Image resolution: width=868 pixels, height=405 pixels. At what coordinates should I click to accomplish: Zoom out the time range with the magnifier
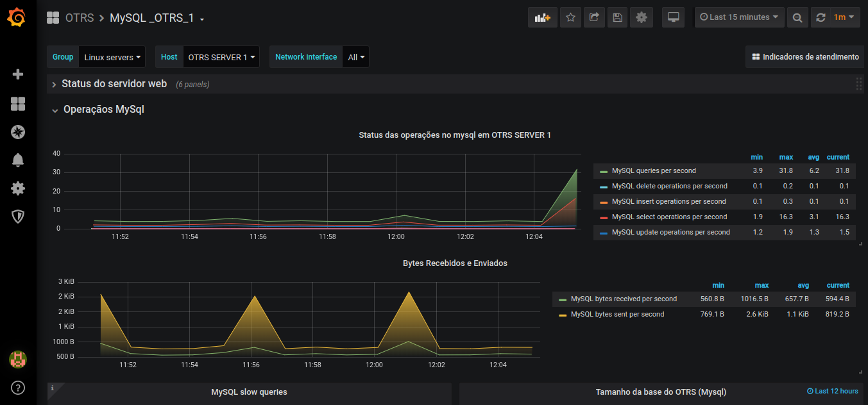797,17
